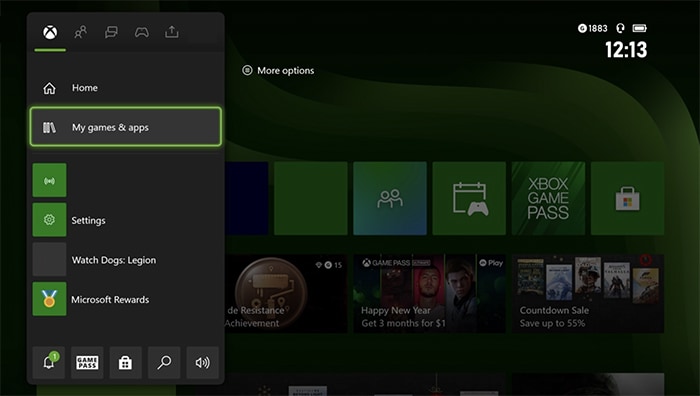Open notifications bell icon
Image resolution: width=700 pixels, height=396 pixels.
(49, 363)
